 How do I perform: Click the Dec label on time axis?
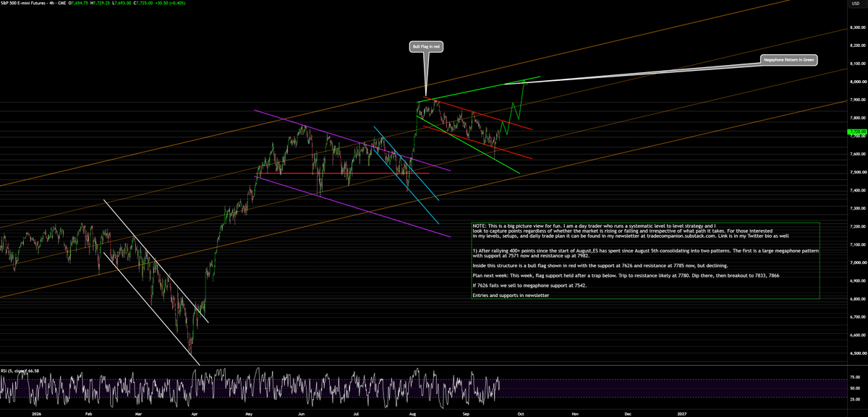628,413
